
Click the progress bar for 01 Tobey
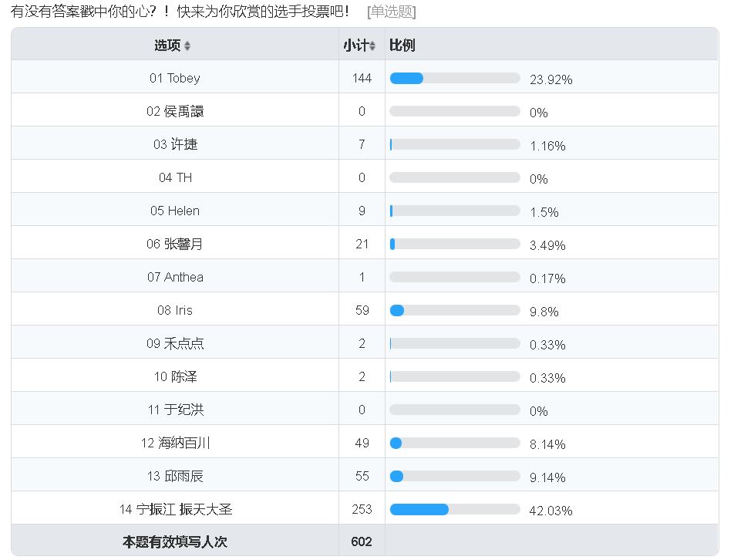coord(455,78)
